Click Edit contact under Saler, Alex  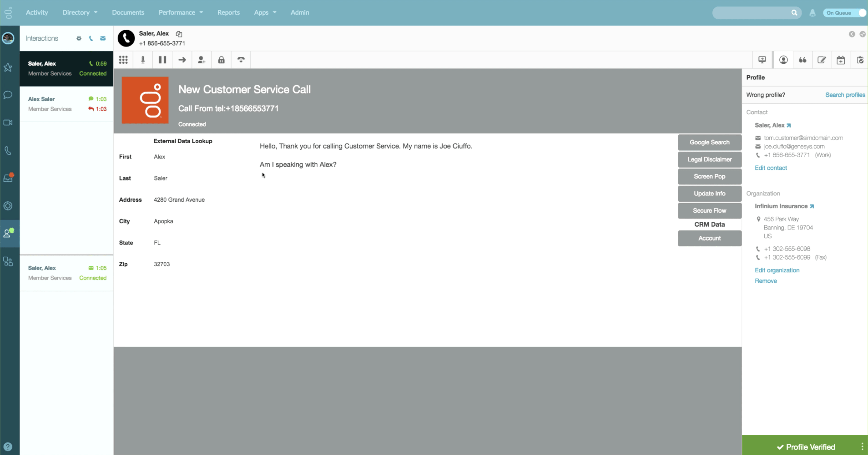pos(771,167)
